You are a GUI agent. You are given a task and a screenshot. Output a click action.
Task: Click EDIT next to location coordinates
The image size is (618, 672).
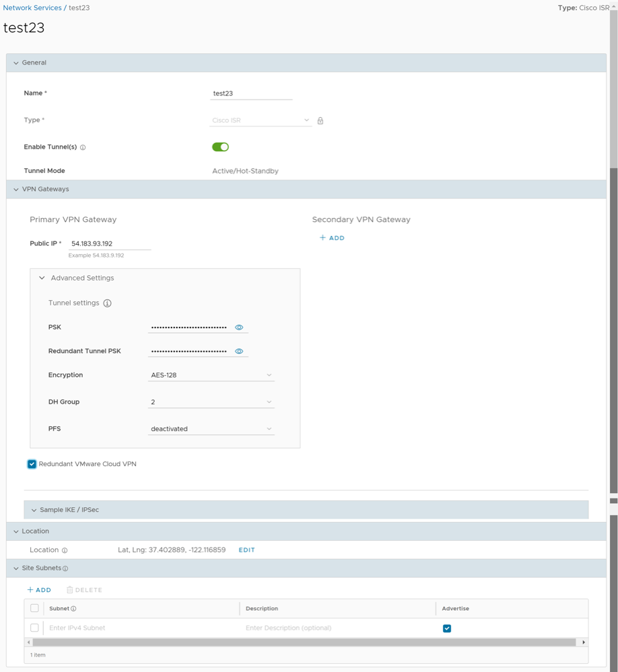pyautogui.click(x=246, y=550)
